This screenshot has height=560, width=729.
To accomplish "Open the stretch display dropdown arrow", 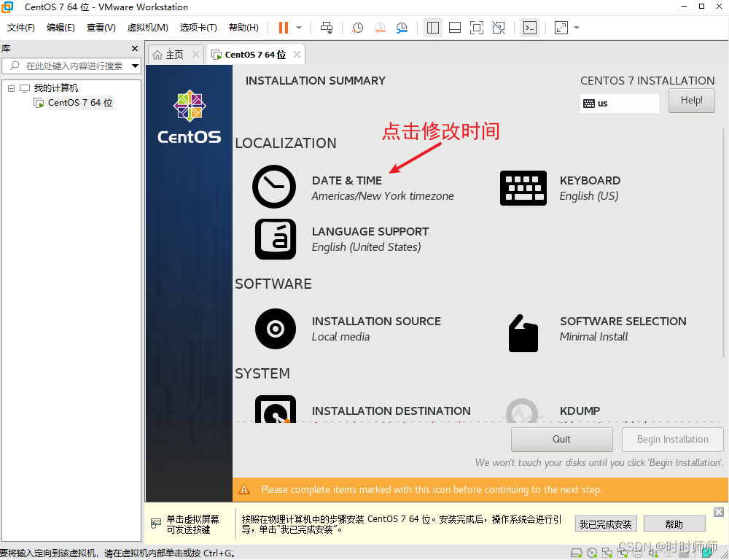I will pyautogui.click(x=577, y=28).
